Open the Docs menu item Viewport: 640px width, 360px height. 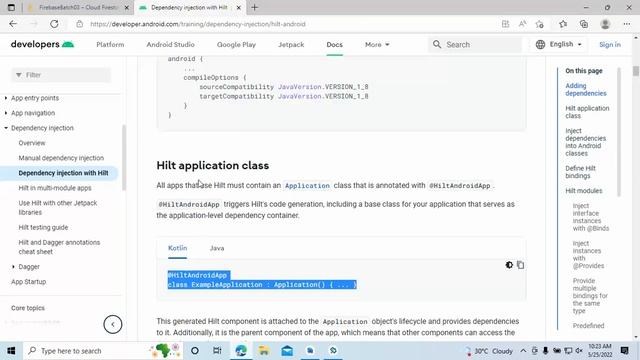tap(334, 44)
